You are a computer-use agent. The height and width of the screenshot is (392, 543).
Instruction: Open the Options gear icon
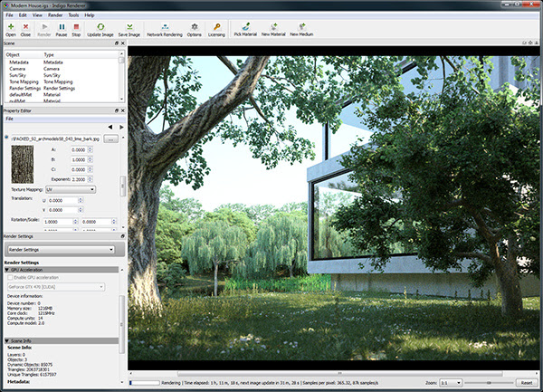[x=195, y=30]
